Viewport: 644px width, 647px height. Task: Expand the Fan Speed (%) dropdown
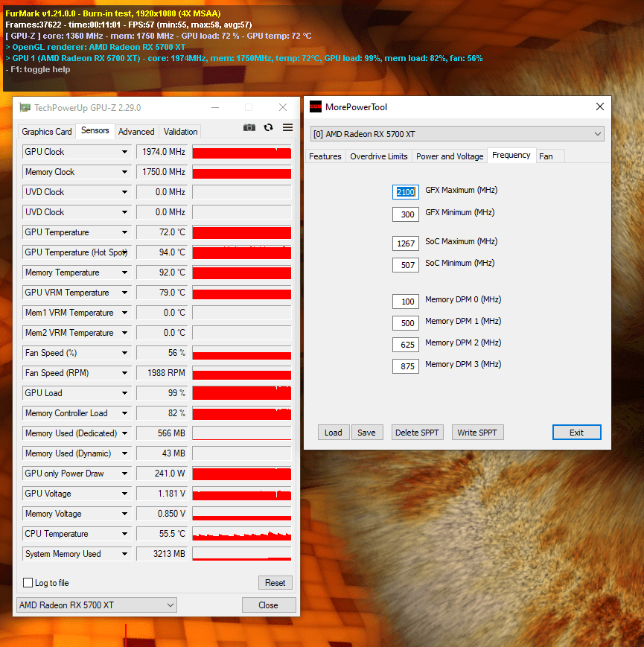pyautogui.click(x=124, y=353)
